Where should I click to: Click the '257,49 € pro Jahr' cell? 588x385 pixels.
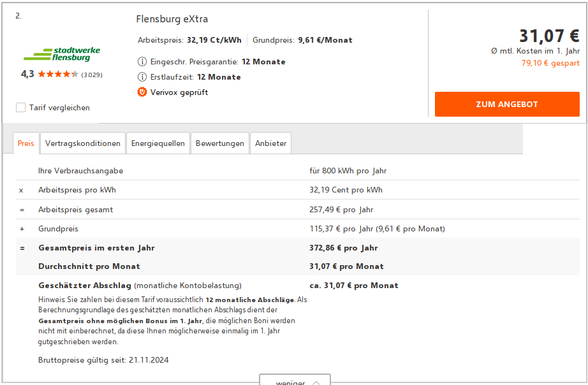tap(341, 210)
